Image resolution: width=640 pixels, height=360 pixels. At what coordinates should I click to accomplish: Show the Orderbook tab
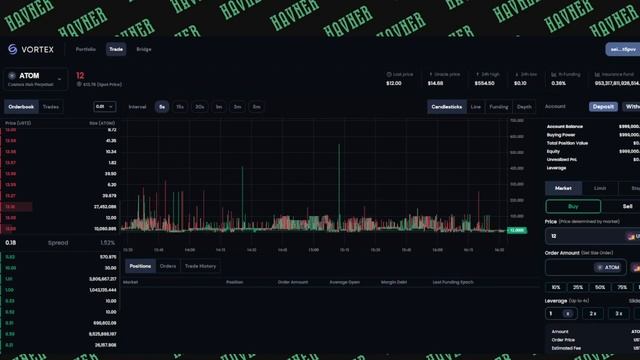[x=21, y=107]
